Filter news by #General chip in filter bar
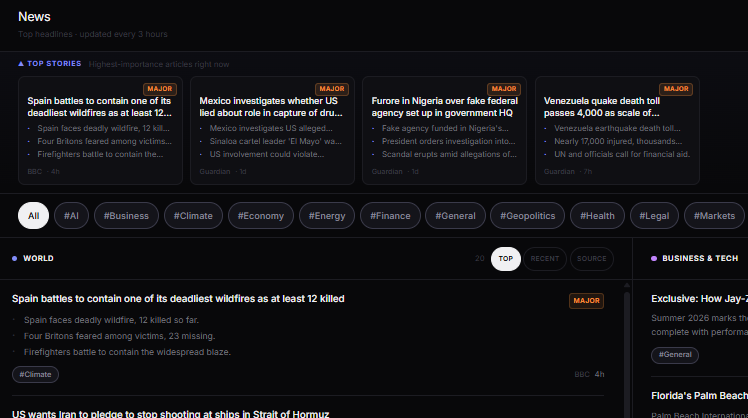The height and width of the screenshot is (418, 748). 456,216
